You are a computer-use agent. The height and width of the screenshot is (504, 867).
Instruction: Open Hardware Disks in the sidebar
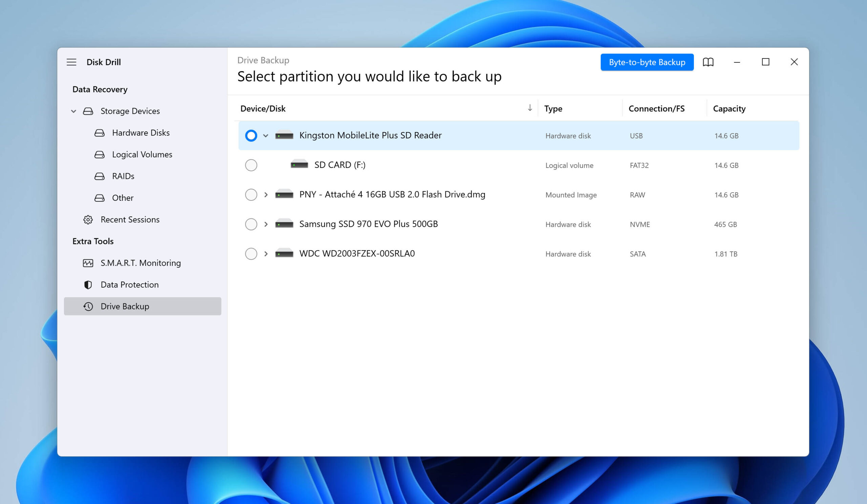tap(141, 133)
